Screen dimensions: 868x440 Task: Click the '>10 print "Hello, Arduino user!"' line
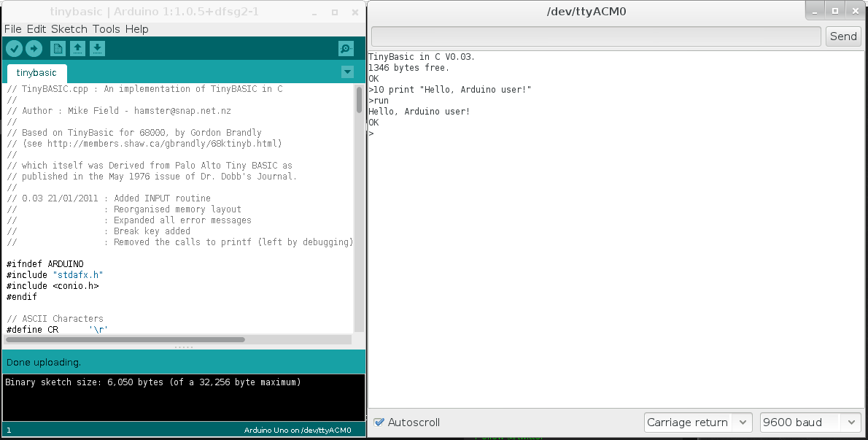click(x=449, y=90)
